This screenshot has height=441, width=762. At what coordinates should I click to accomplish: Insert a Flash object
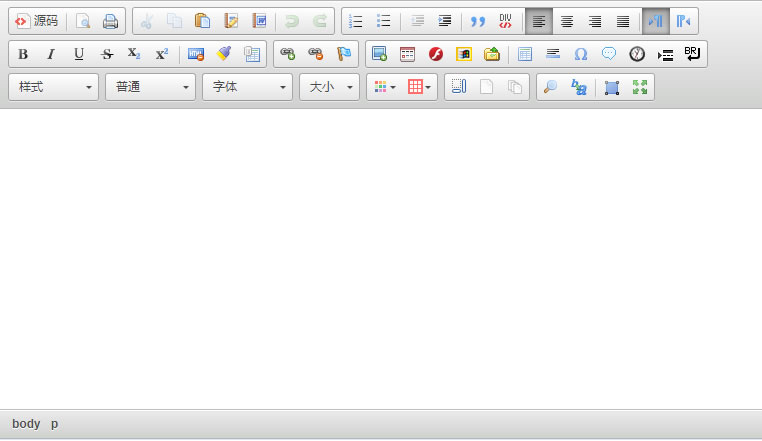click(436, 54)
